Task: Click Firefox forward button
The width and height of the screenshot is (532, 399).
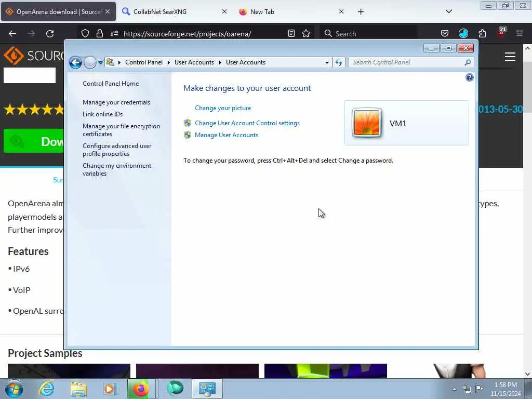Action: [x=31, y=34]
